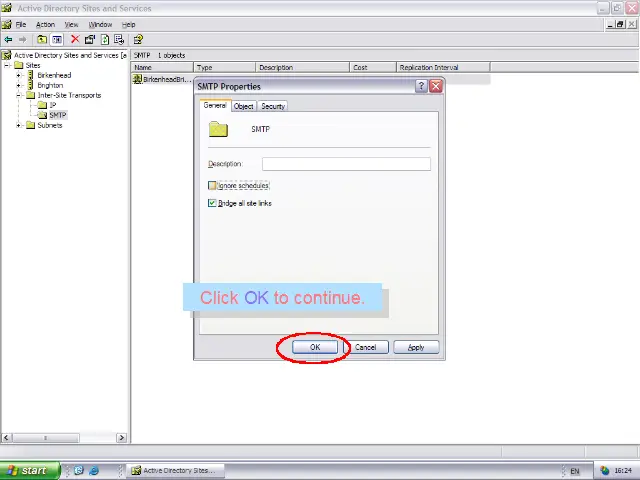
Task: Click the Up one level folder icon
Action: pyautogui.click(x=42, y=40)
